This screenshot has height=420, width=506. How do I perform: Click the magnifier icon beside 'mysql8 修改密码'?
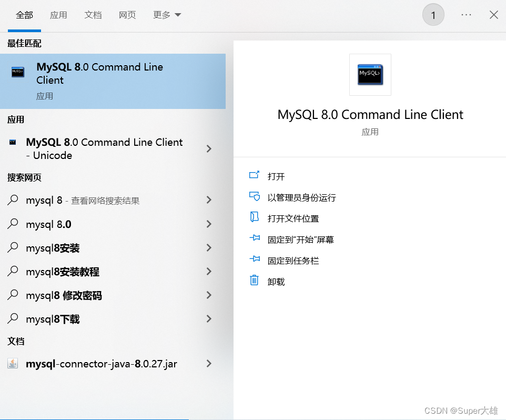click(13, 295)
